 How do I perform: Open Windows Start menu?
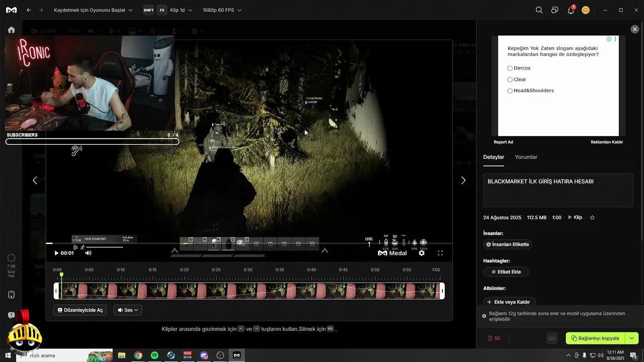pos(8,355)
